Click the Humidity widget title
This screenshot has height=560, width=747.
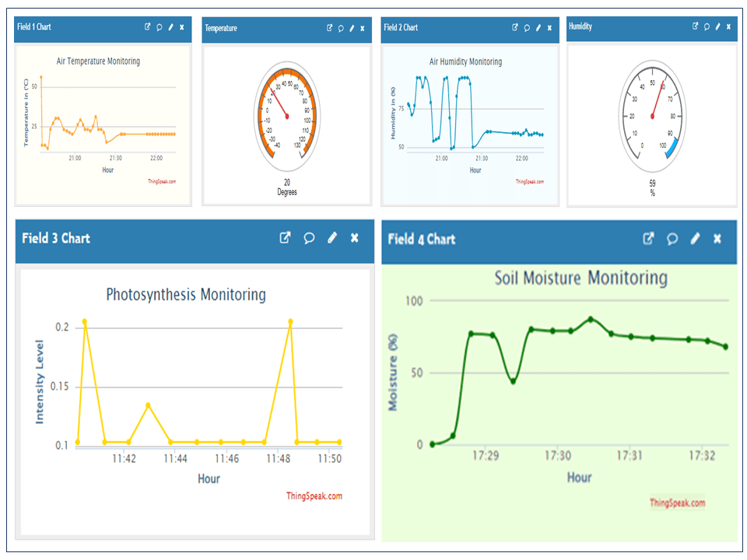tap(580, 26)
